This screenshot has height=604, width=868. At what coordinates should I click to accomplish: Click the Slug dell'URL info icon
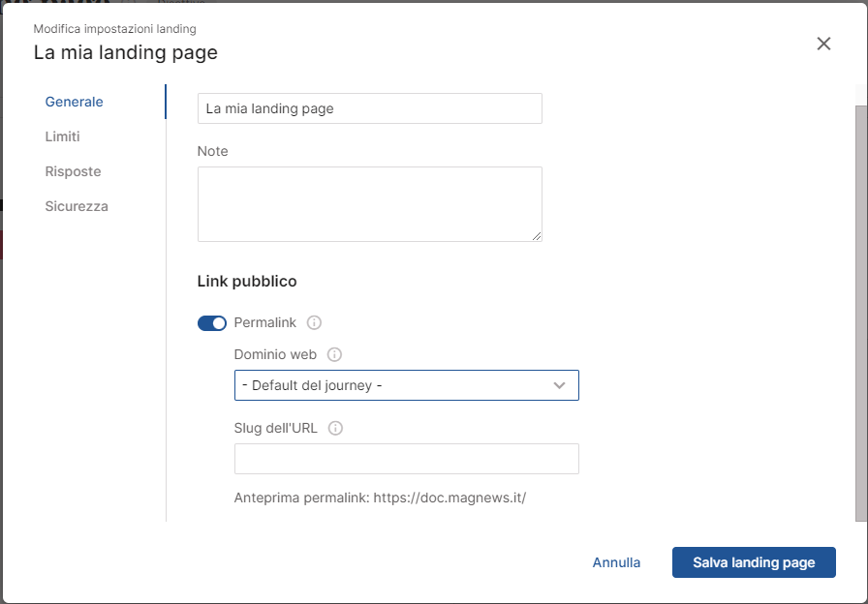coord(336,428)
